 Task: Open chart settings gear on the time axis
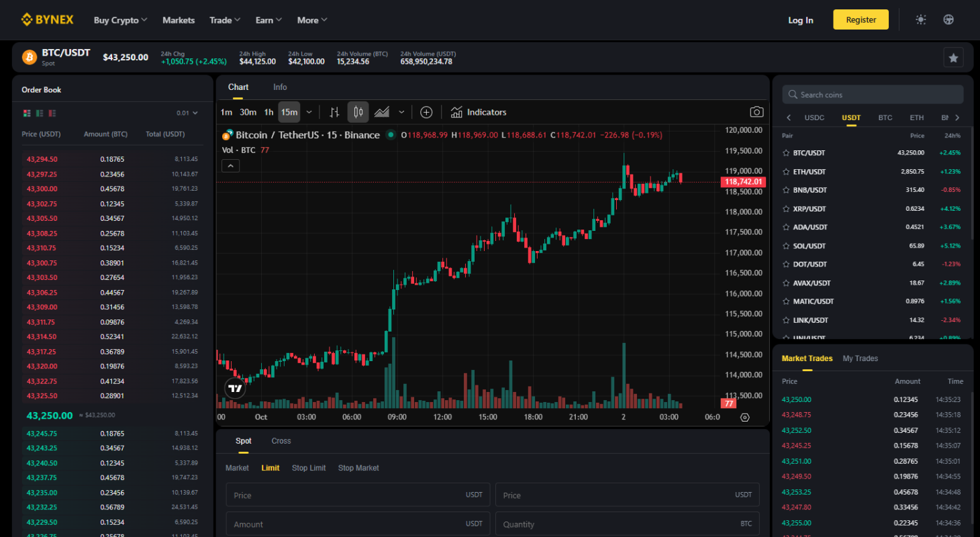(x=744, y=417)
